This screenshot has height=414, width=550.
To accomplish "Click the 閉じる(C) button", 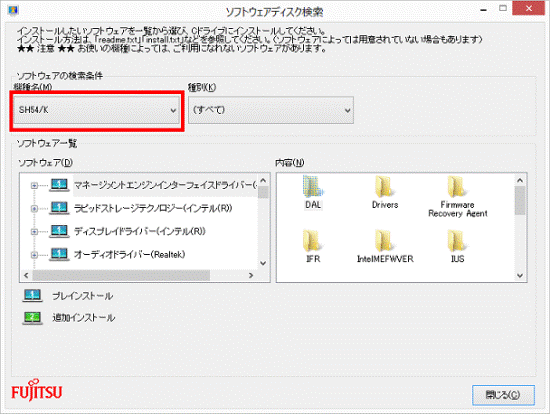I will point(503,395).
